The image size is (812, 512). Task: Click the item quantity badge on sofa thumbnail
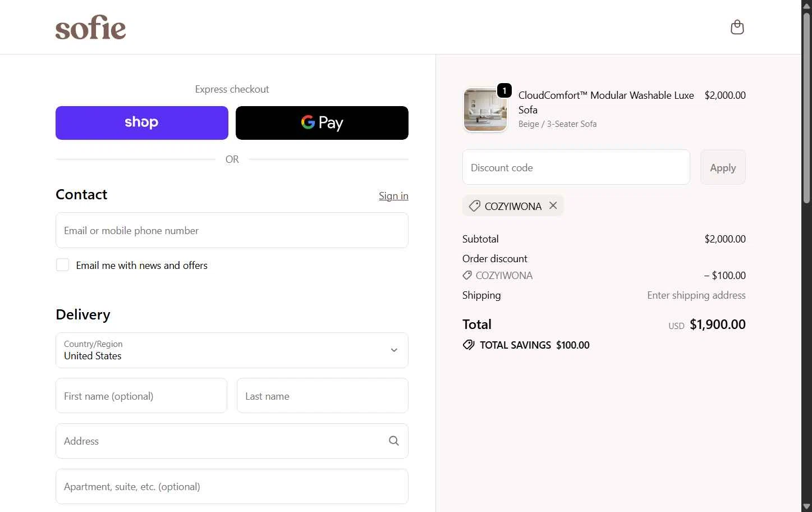click(x=504, y=90)
